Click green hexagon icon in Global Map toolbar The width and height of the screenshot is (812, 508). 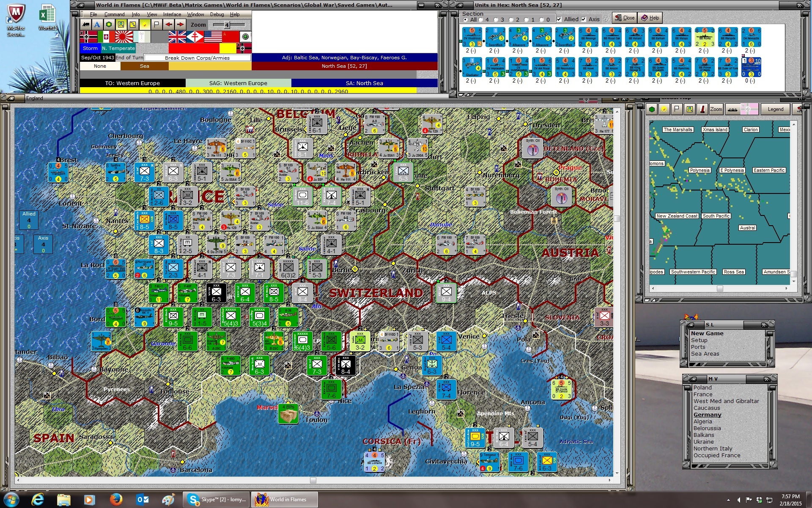[x=652, y=109]
